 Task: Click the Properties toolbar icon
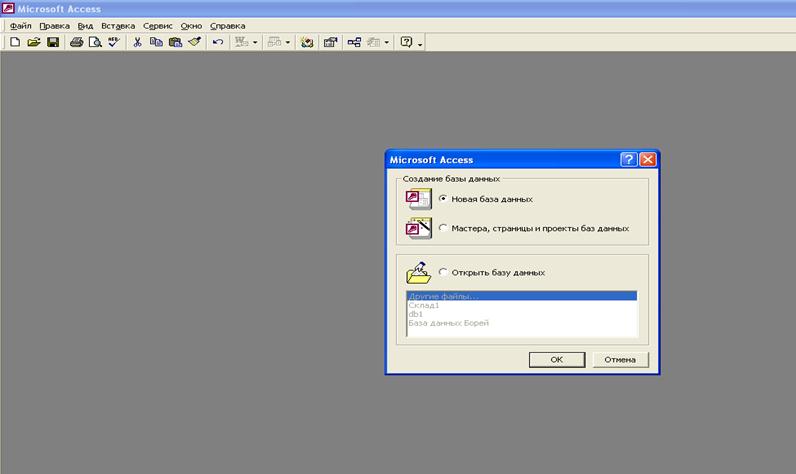330,42
